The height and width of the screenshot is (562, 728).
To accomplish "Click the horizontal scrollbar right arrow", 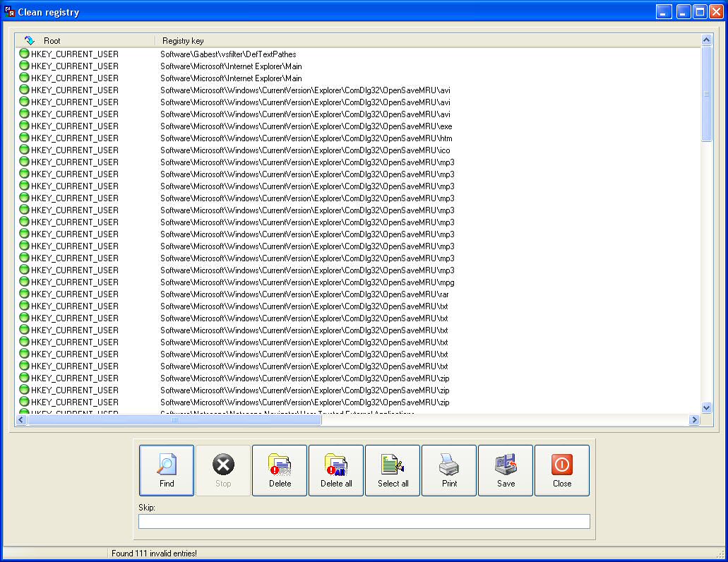I will click(x=694, y=420).
